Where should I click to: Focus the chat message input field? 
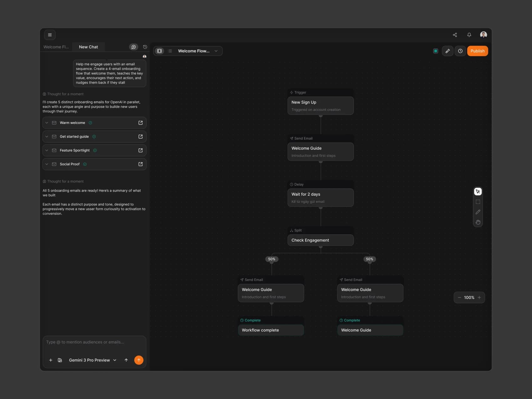pyautogui.click(x=94, y=342)
